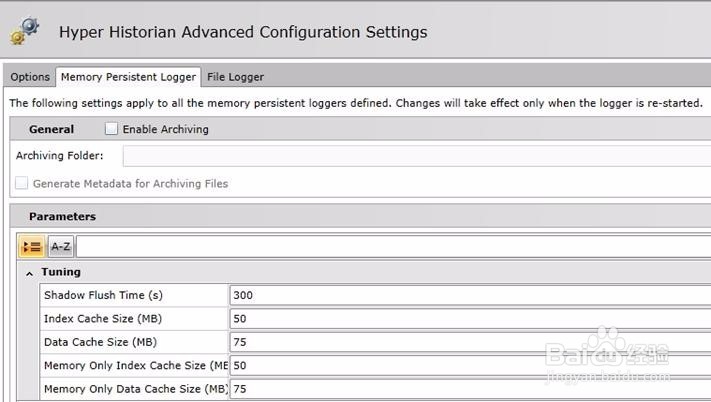Toggle Generate Metadata for Archiving Files
Image resolution: width=711 pixels, height=402 pixels.
(x=21, y=183)
